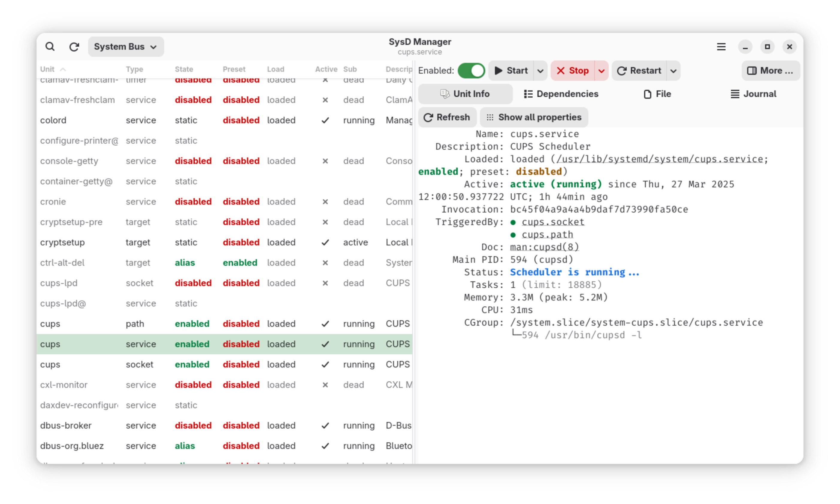
Task: Click the reload units list icon
Action: click(x=74, y=46)
